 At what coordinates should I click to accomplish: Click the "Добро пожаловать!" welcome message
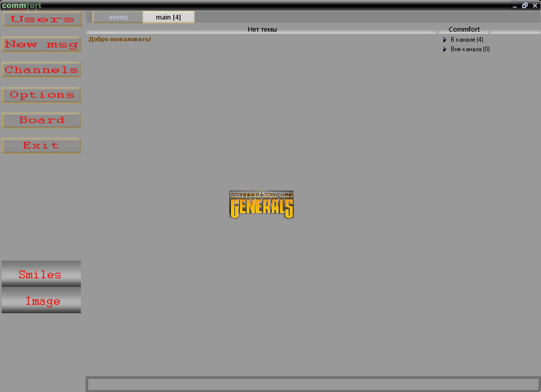[x=120, y=39]
